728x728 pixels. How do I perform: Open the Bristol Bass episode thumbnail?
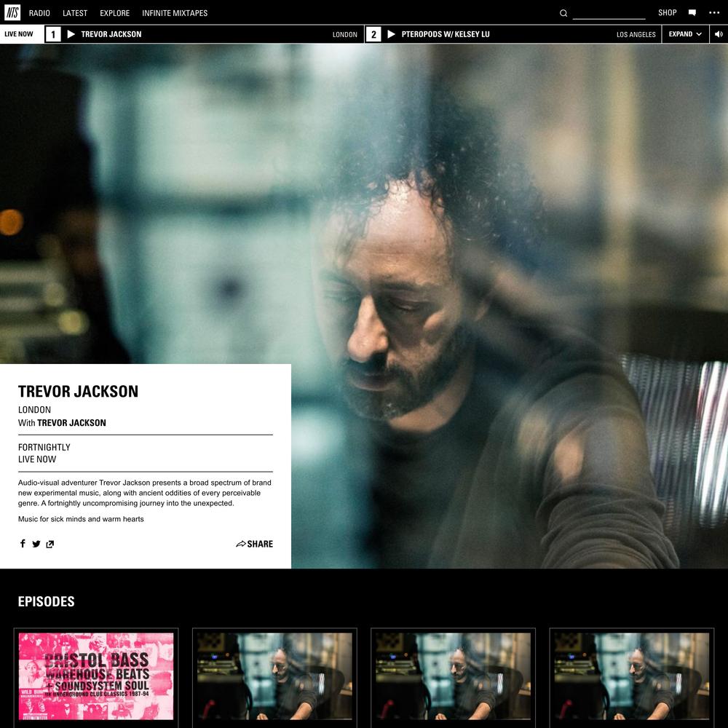pos(96,676)
